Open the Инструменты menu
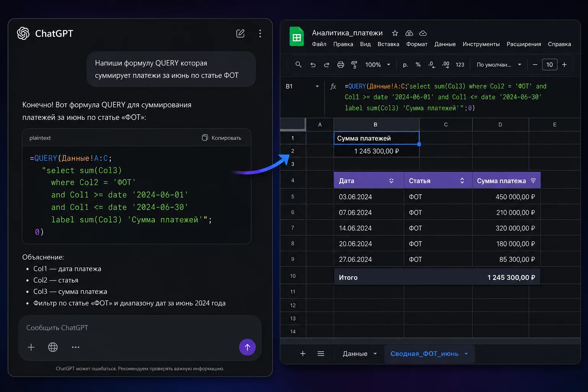Image resolution: width=588 pixels, height=392 pixels. tap(481, 44)
